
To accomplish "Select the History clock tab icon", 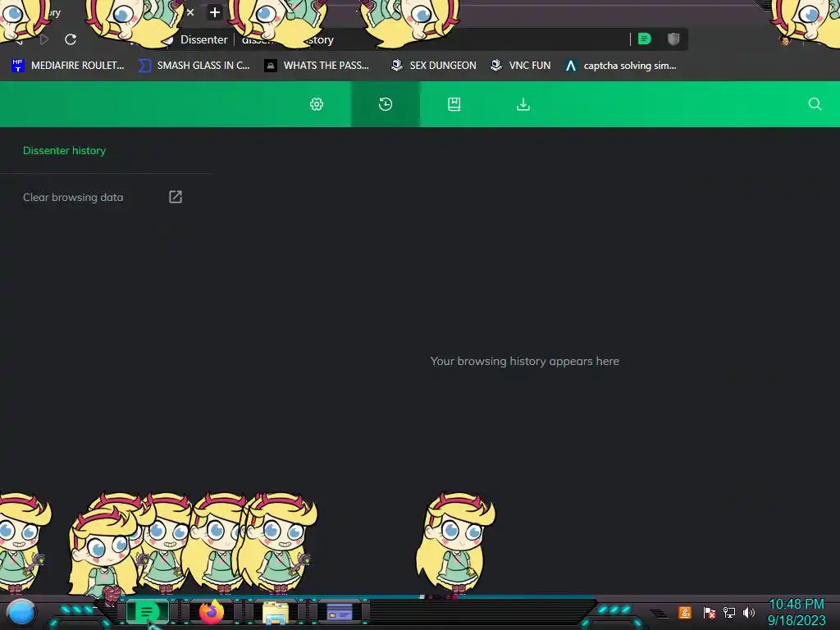I will 386,104.
